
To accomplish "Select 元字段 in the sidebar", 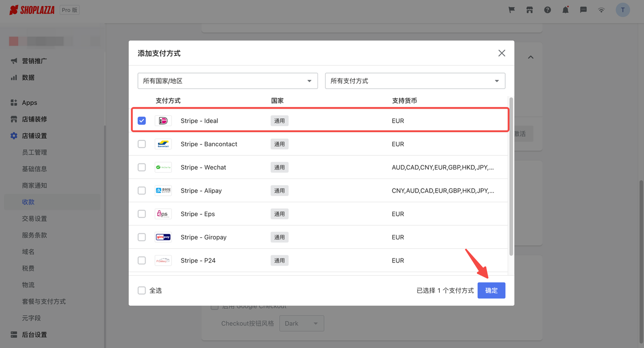I will 31,318.
